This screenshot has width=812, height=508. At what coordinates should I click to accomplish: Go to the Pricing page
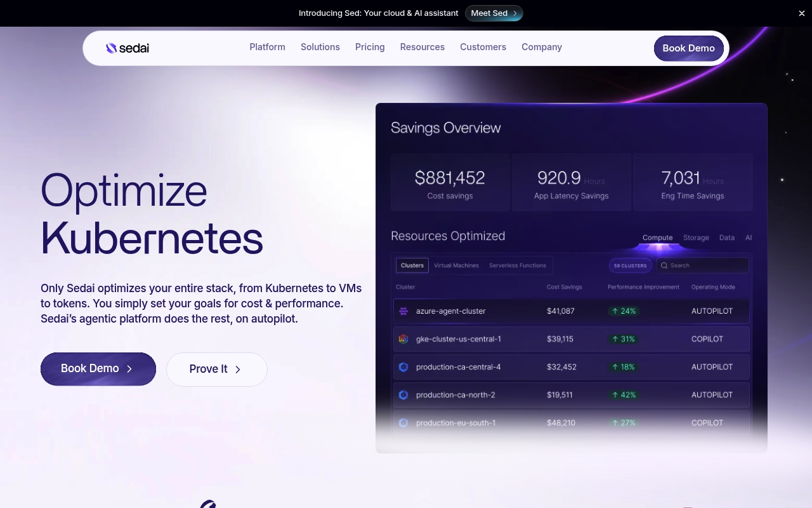370,47
